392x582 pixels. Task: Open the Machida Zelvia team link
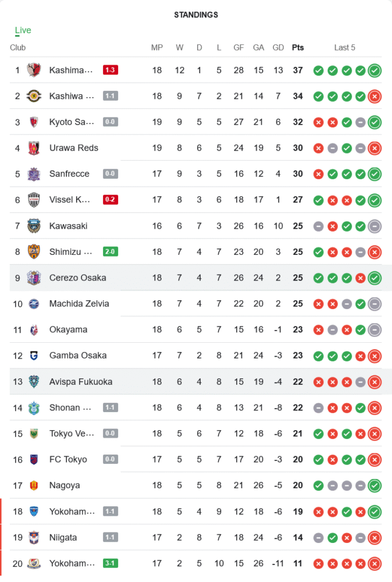(x=79, y=304)
